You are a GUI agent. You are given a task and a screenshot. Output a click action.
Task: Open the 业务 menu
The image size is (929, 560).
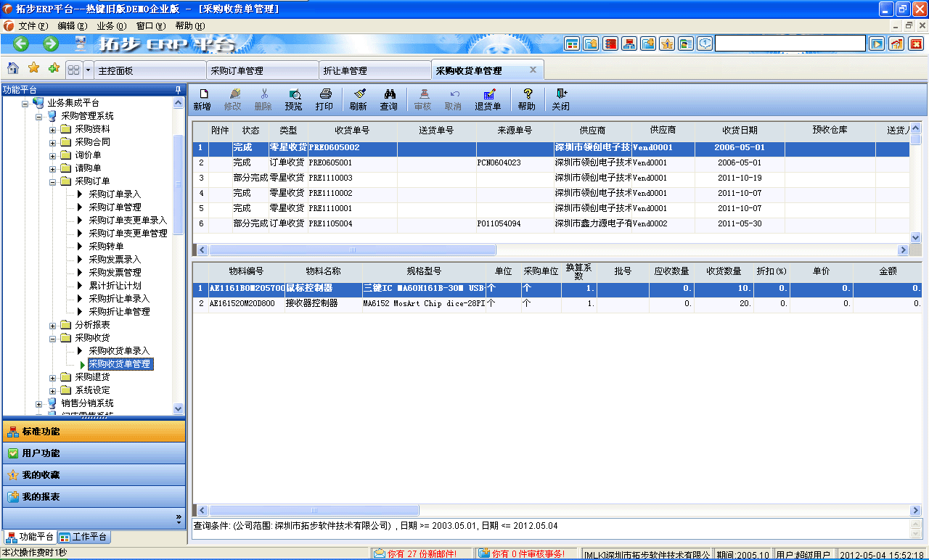click(110, 25)
